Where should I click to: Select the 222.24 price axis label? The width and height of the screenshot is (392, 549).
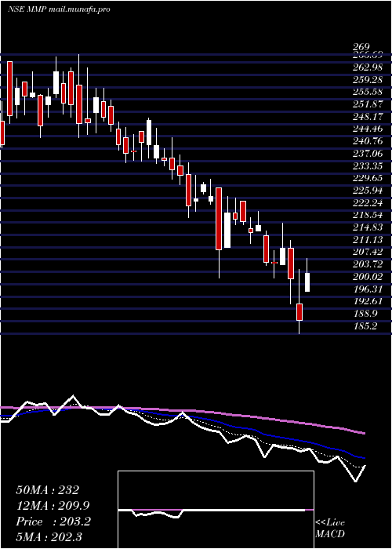tap(368, 202)
